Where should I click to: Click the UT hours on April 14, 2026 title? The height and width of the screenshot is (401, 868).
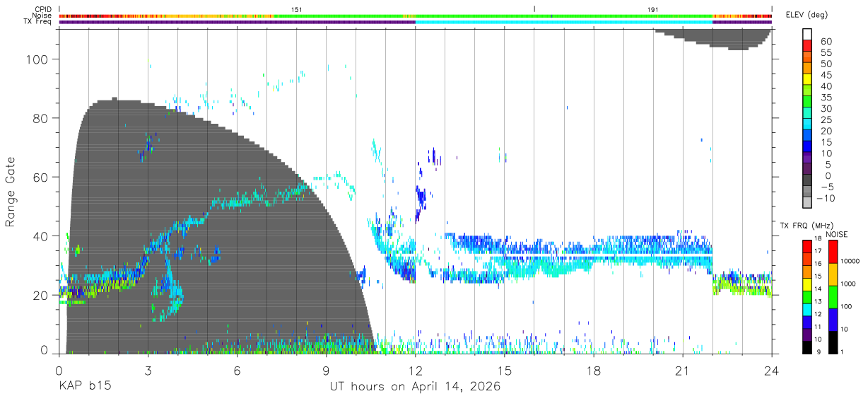click(x=415, y=387)
